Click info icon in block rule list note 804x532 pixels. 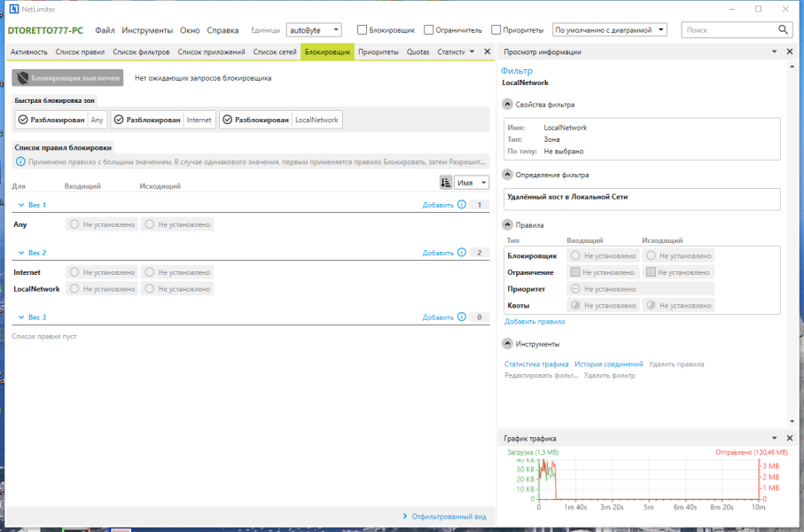(x=20, y=161)
